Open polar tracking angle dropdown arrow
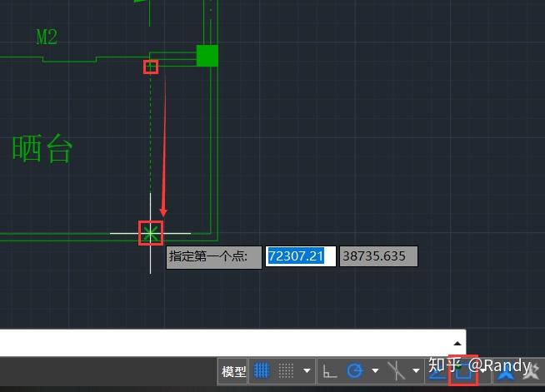 click(375, 371)
